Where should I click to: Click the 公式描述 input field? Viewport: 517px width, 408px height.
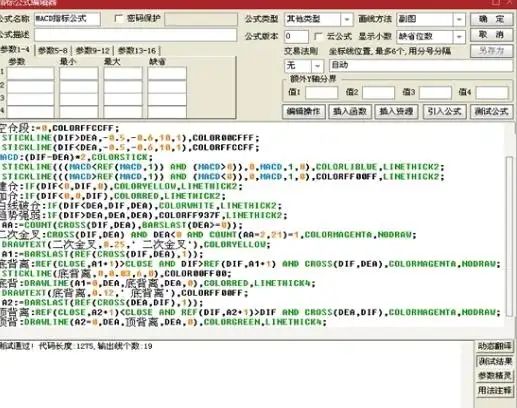[x=135, y=35]
